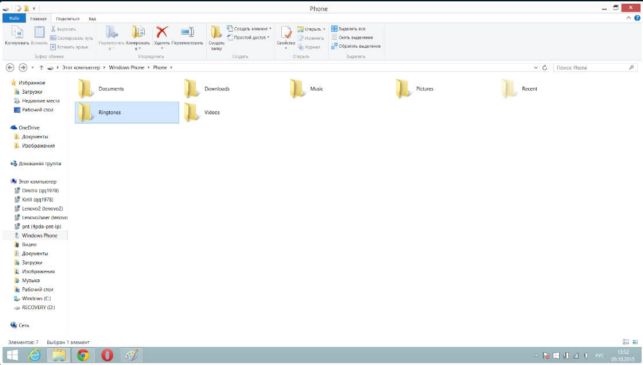
Task: Select the highlighted Ringtones folder
Action: tap(127, 112)
